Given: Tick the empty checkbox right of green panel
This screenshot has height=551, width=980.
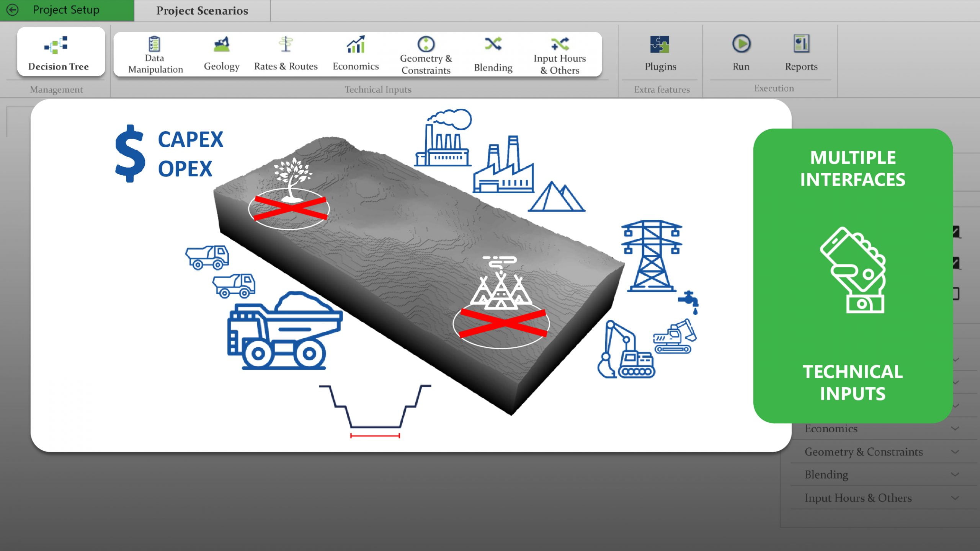Looking at the screenshot, I should 957,294.
